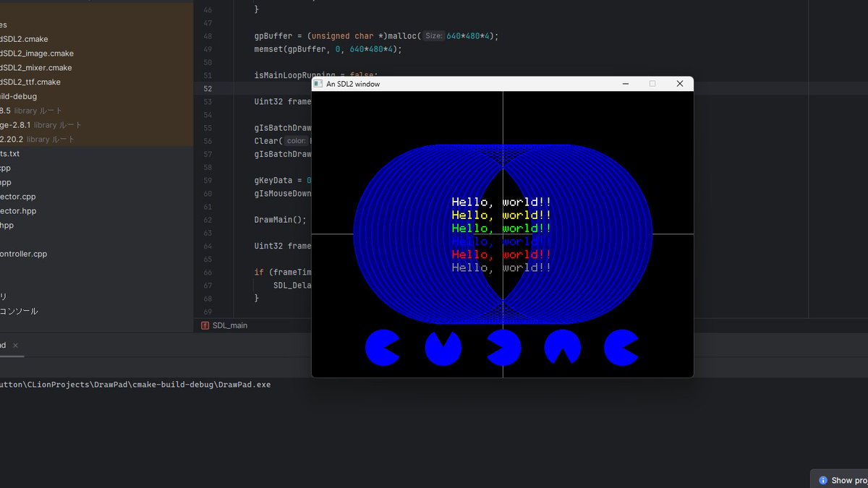
Task: Click the left-facing blue Pac-Man shape
Action: click(503, 348)
